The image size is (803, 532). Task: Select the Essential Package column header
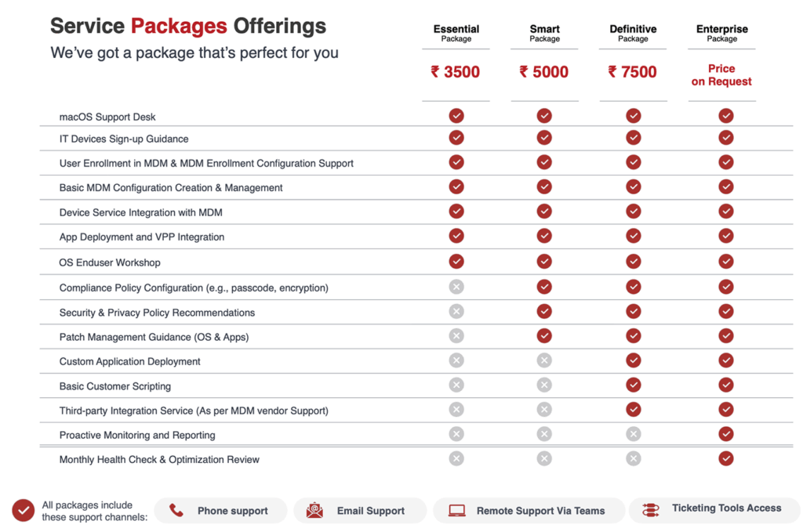pos(456,33)
